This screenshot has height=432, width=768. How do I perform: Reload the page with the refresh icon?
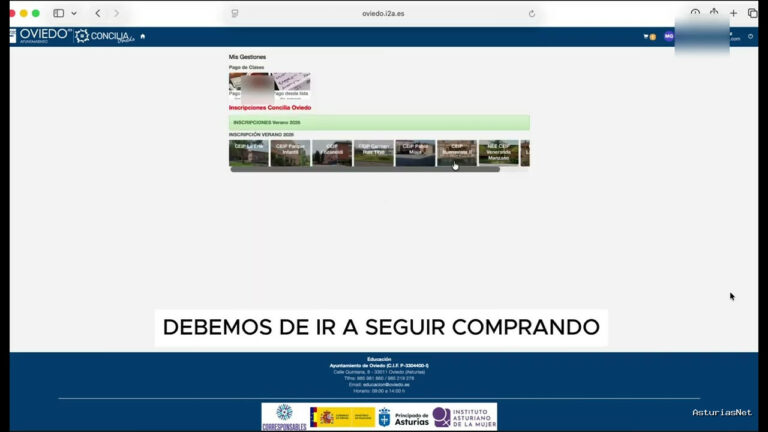[x=532, y=14]
